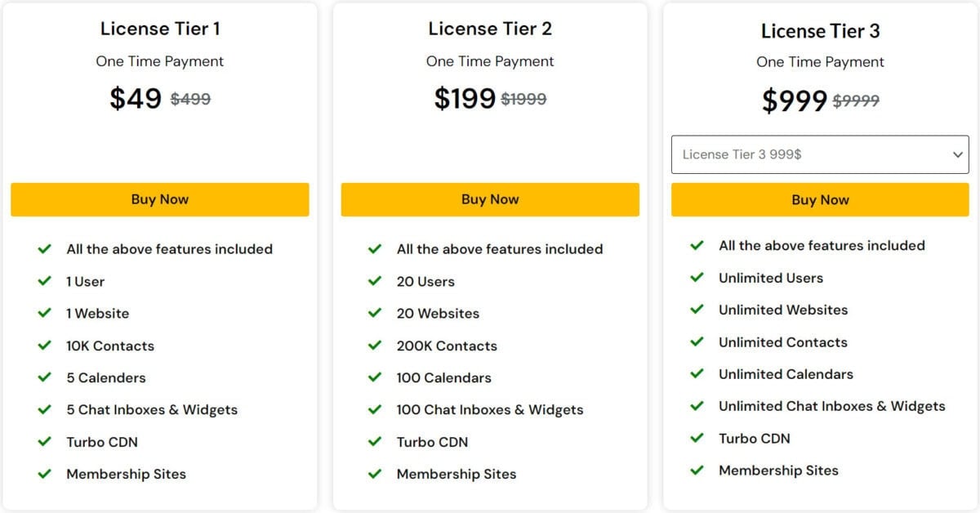Click Buy Now under License Tier 1
This screenshot has height=513, width=980.
pyautogui.click(x=160, y=199)
